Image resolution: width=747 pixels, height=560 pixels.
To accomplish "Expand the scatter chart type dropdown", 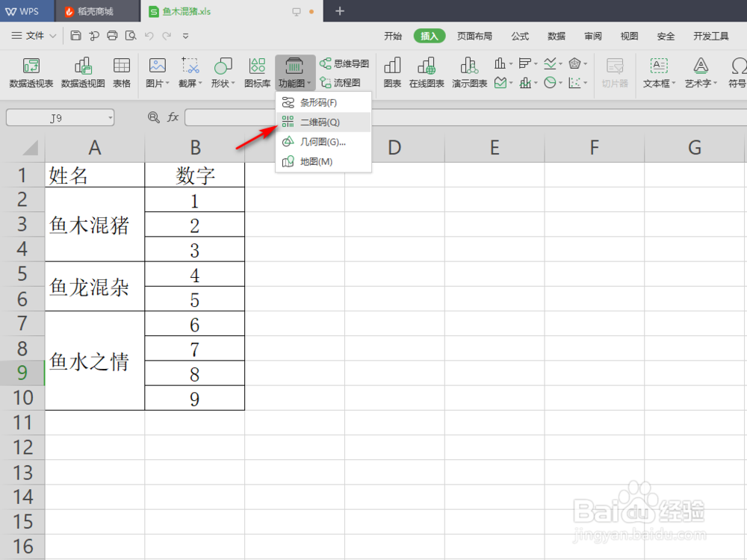I will (586, 83).
